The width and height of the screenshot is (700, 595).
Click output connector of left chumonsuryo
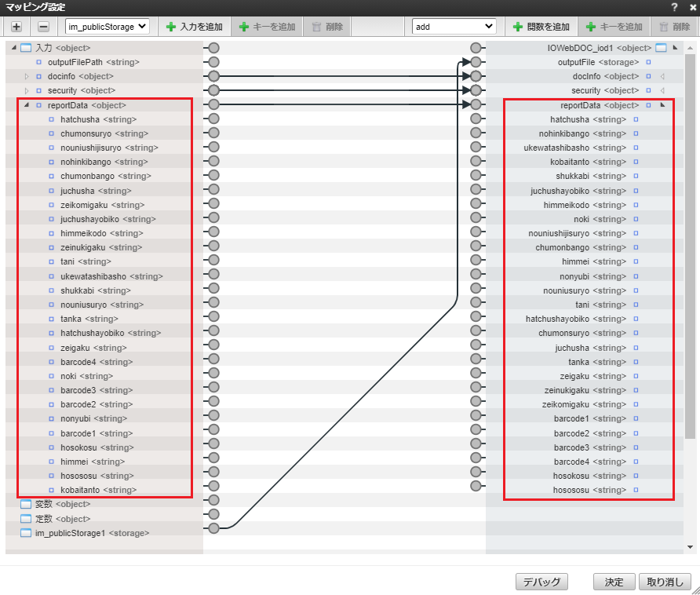tap(213, 133)
